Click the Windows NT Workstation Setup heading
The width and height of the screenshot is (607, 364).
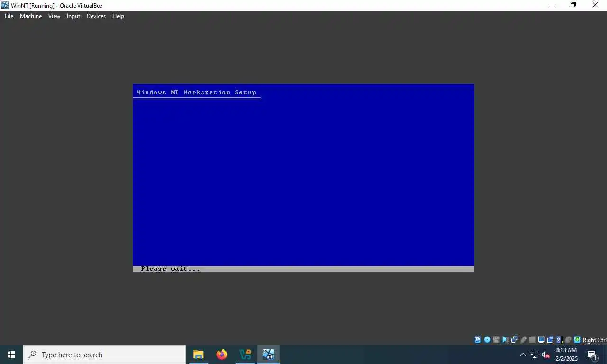pos(196,92)
